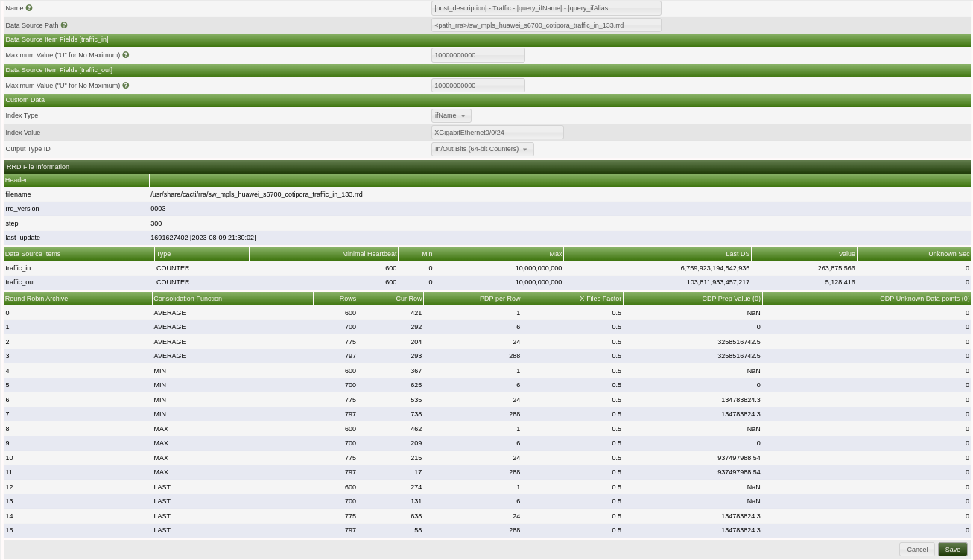The width and height of the screenshot is (973, 560).
Task: Click last_update timestamp value
Action: [x=203, y=238]
